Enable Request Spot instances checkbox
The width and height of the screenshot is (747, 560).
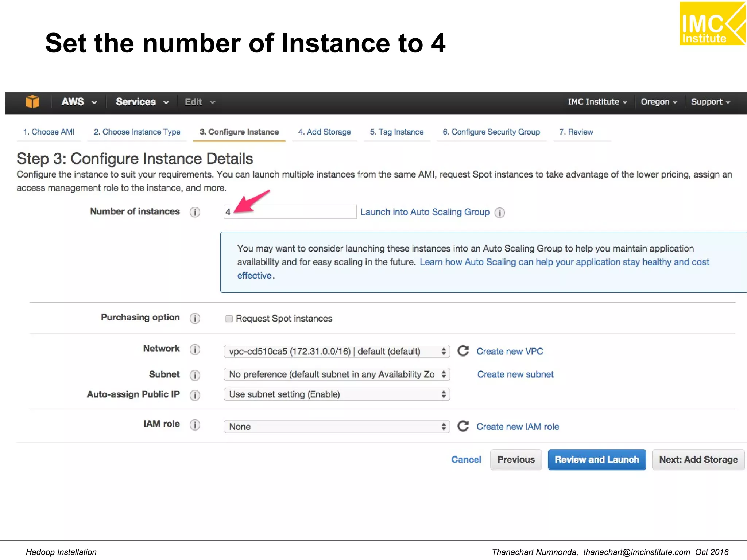tap(229, 319)
